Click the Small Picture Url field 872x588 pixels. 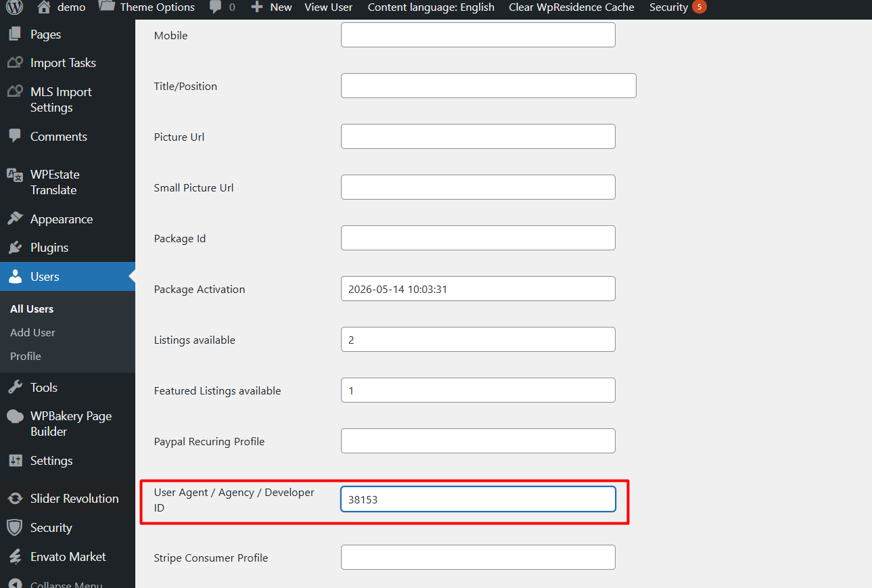click(x=478, y=187)
